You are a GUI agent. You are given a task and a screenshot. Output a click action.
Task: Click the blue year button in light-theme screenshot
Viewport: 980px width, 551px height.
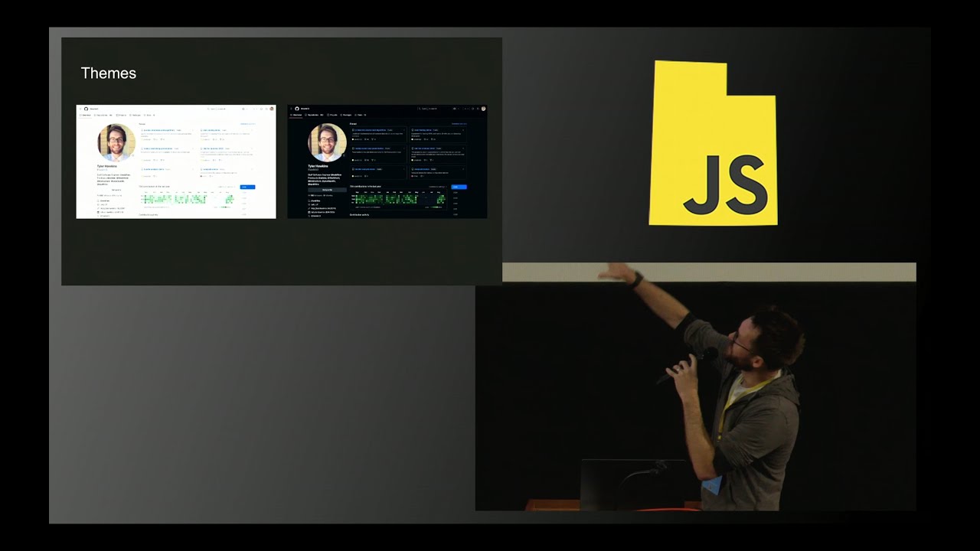[247, 187]
